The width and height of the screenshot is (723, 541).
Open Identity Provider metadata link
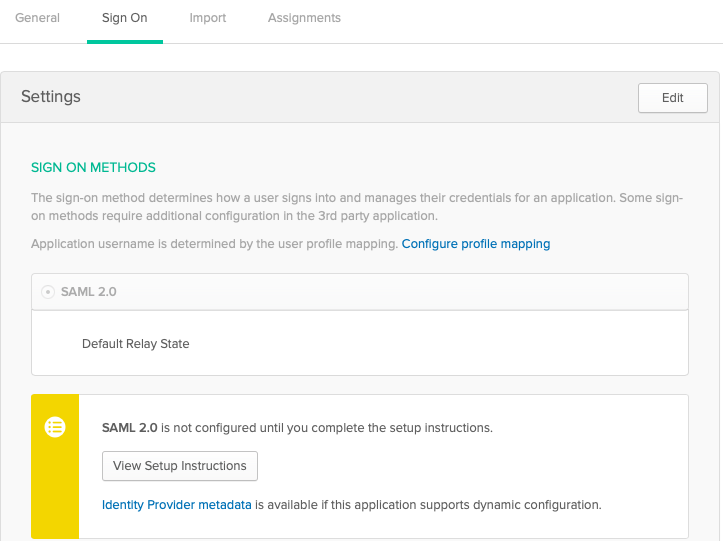coord(177,505)
